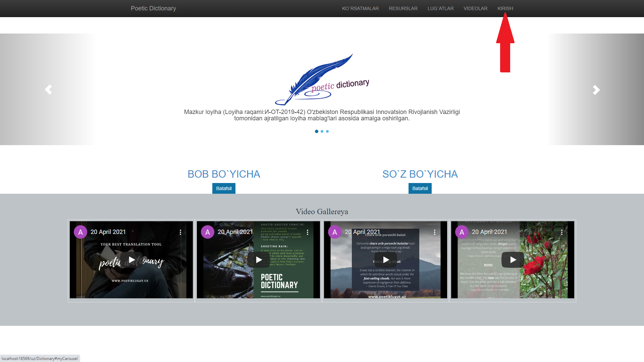Click the carousel previous arrow
Image resolution: width=644 pixels, height=362 pixels.
point(48,89)
